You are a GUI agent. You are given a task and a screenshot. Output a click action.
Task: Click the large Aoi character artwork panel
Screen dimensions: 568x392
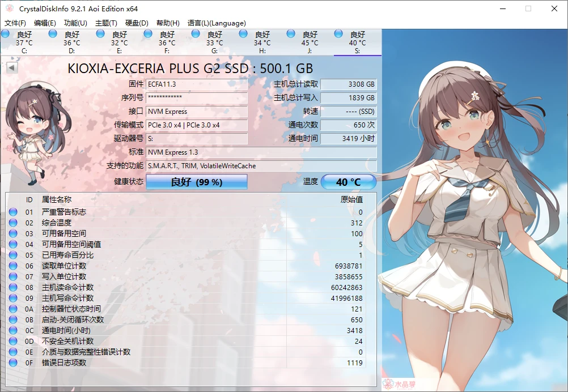[x=475, y=210]
